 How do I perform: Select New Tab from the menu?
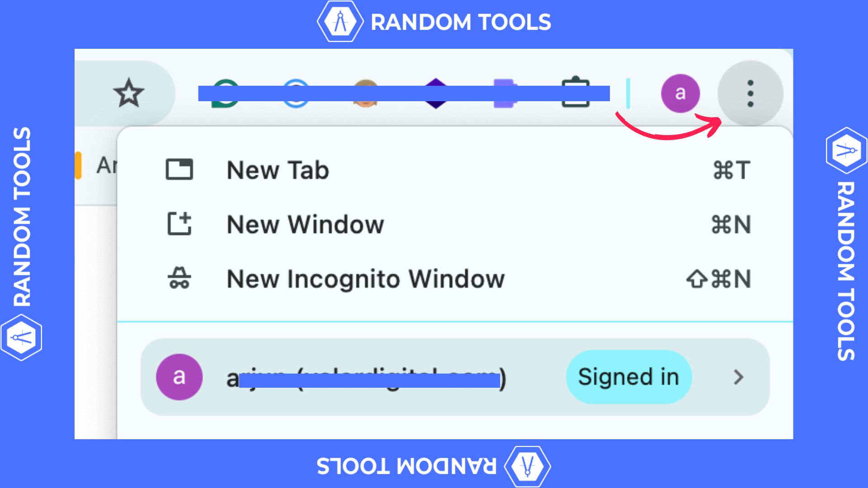[x=278, y=170]
